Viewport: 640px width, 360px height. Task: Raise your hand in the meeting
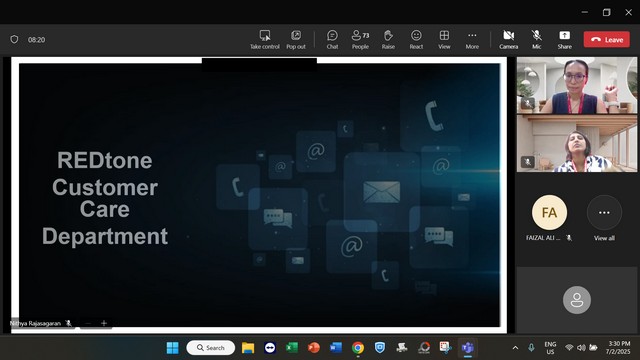click(x=388, y=40)
